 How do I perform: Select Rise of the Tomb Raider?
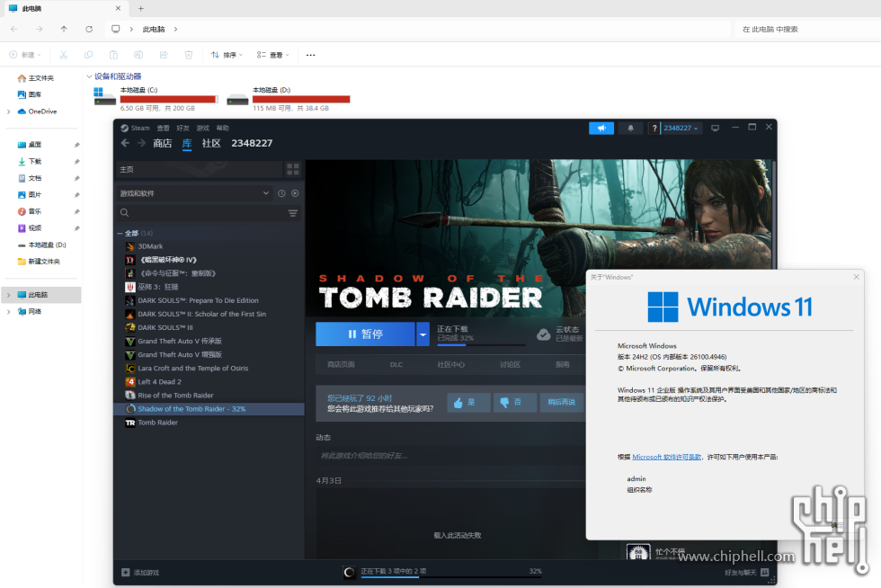click(x=209, y=396)
